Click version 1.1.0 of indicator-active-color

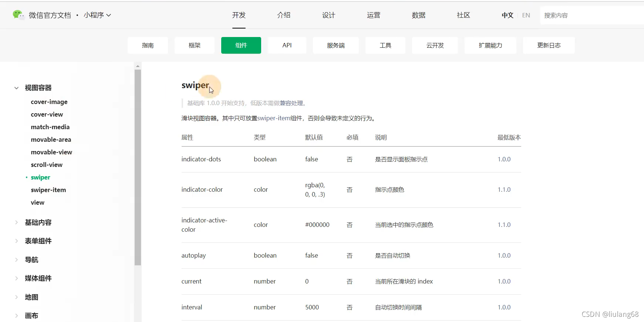click(x=504, y=225)
